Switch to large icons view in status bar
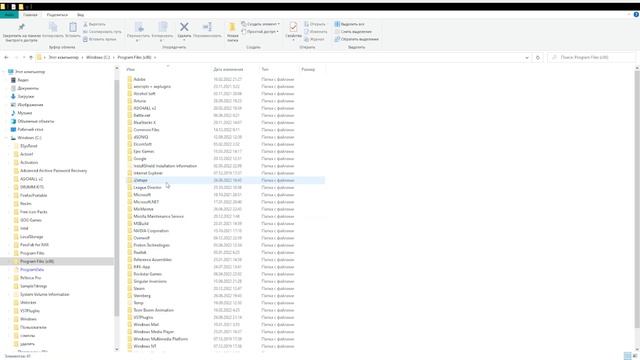The width and height of the screenshot is (640, 360). click(635, 356)
